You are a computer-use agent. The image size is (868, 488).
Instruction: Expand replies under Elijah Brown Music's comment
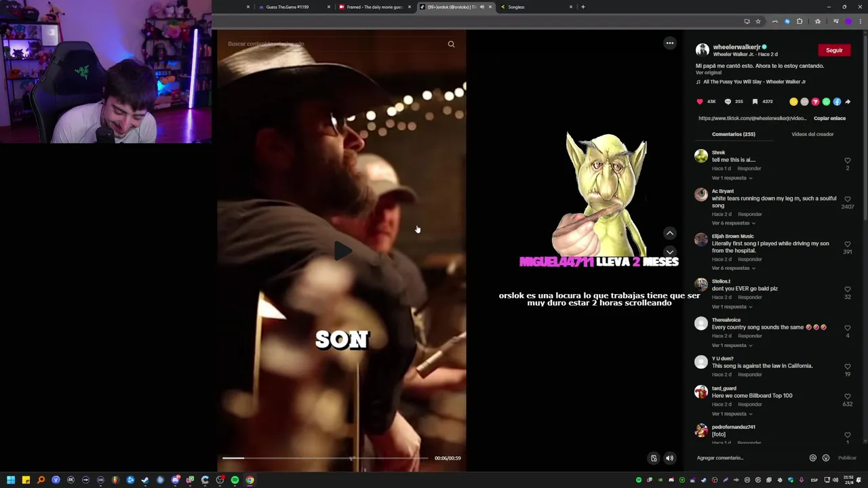click(x=734, y=268)
